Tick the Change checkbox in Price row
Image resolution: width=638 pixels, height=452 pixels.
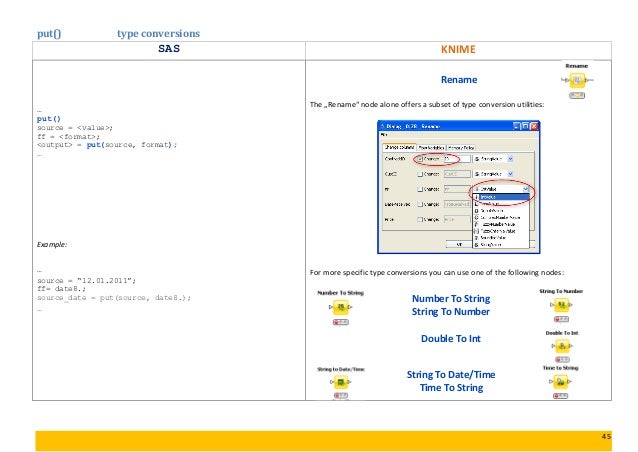420,219
